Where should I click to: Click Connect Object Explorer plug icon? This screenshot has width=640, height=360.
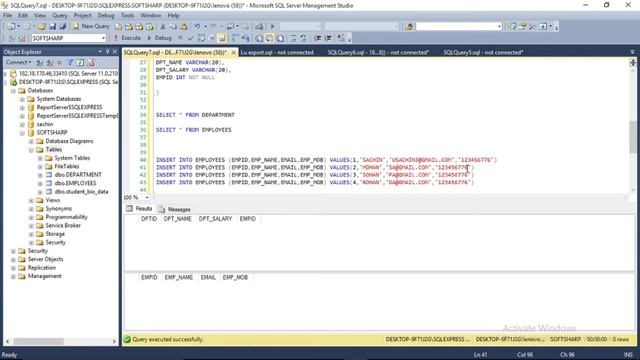pyautogui.click(x=40, y=62)
